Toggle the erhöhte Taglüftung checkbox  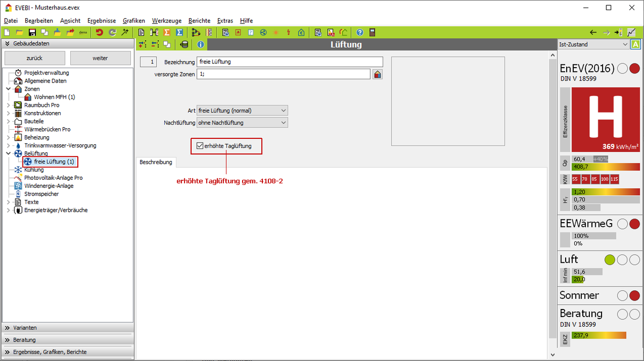(x=200, y=146)
